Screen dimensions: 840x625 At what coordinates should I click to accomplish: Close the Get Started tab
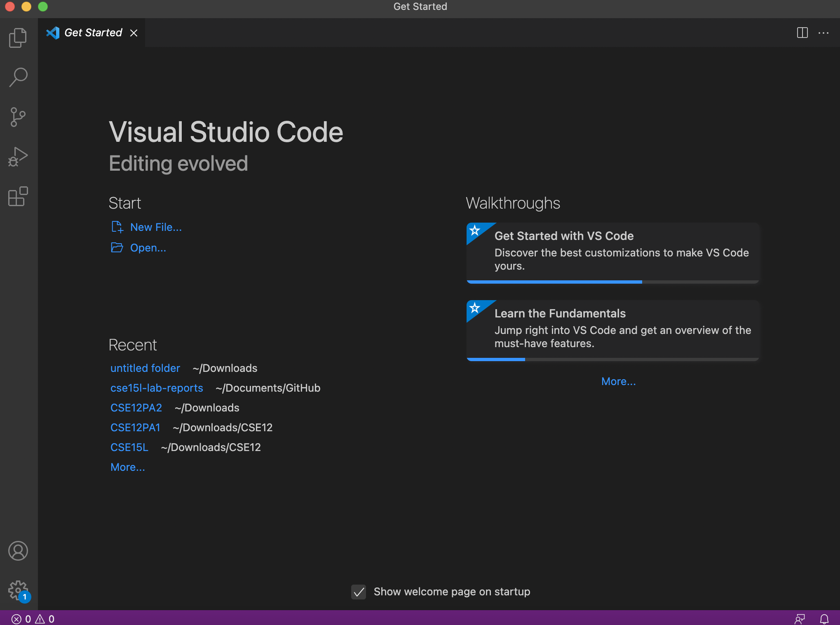coord(134,33)
